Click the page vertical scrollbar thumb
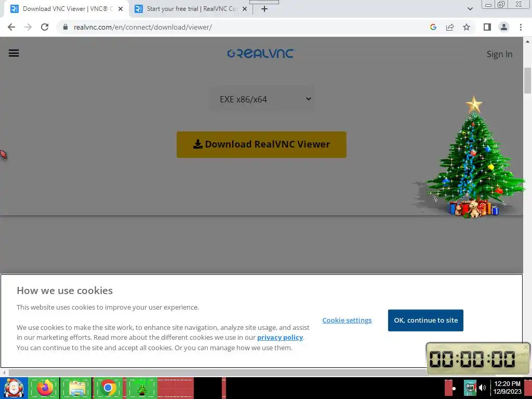The height and width of the screenshot is (399, 532). point(528,81)
